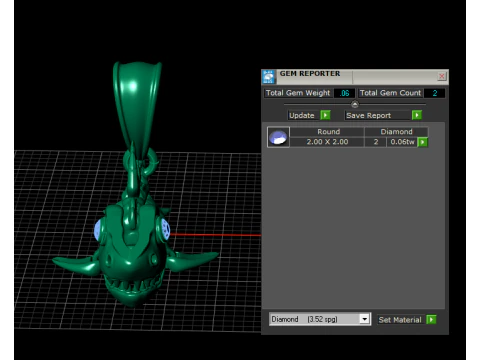Click the '0.06tw' weight cell
Image resolution: width=480 pixels, height=360 pixels.
point(402,142)
